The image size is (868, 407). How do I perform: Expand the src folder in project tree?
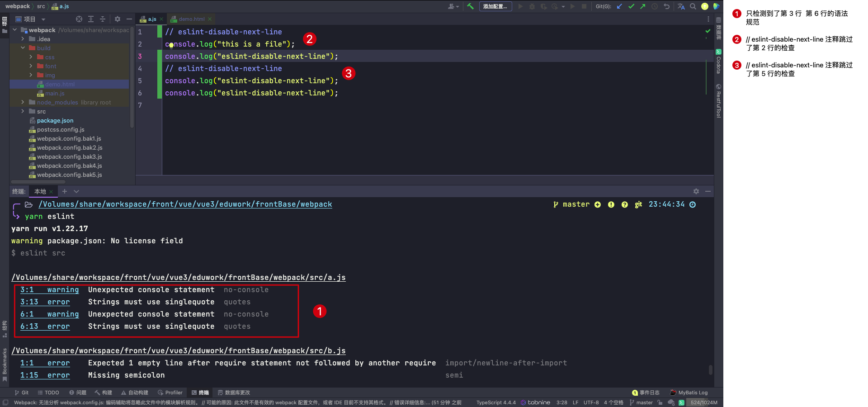pyautogui.click(x=23, y=111)
